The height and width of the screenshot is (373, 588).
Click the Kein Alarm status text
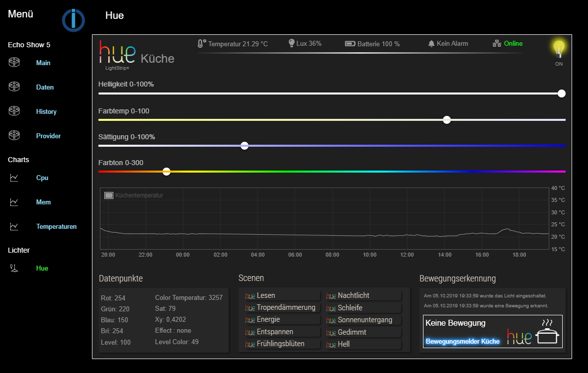[452, 44]
